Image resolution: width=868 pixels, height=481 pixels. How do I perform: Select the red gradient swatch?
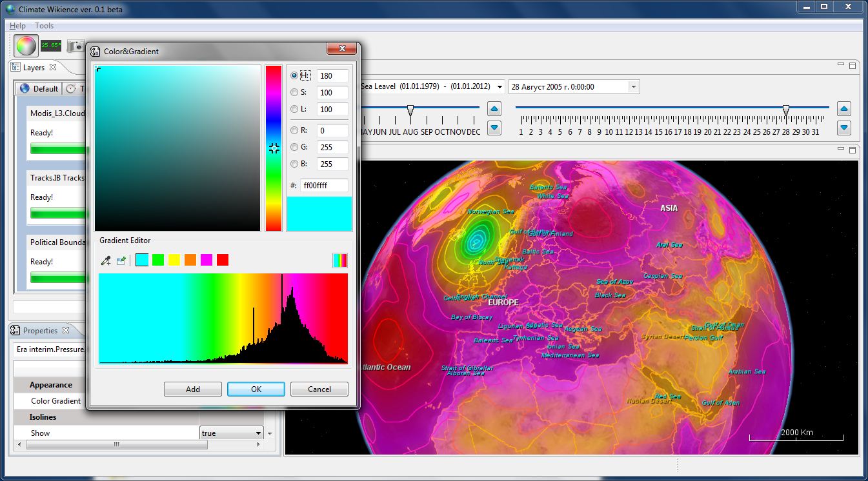223,260
